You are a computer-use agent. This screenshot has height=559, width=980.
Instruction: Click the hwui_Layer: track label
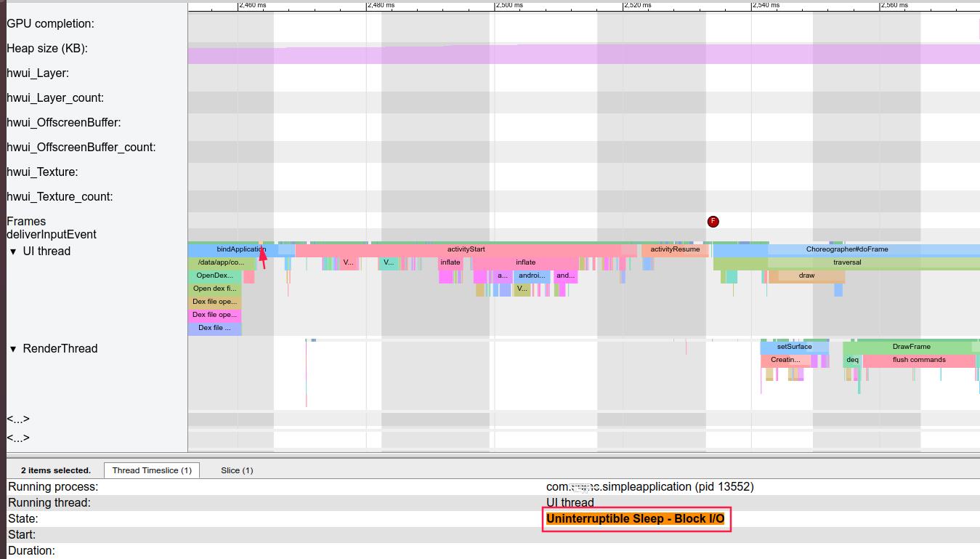(38, 73)
